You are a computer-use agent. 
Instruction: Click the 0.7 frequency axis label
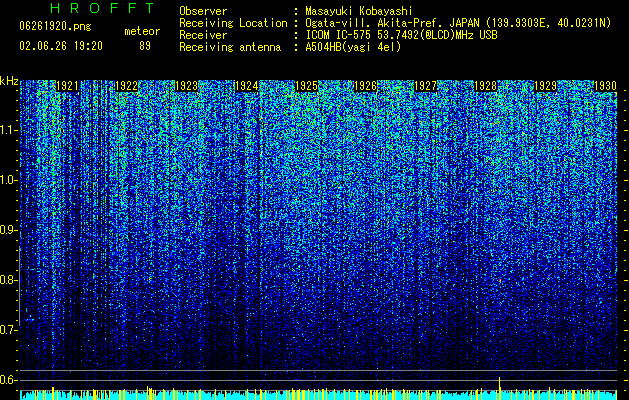pyautogui.click(x=9, y=330)
